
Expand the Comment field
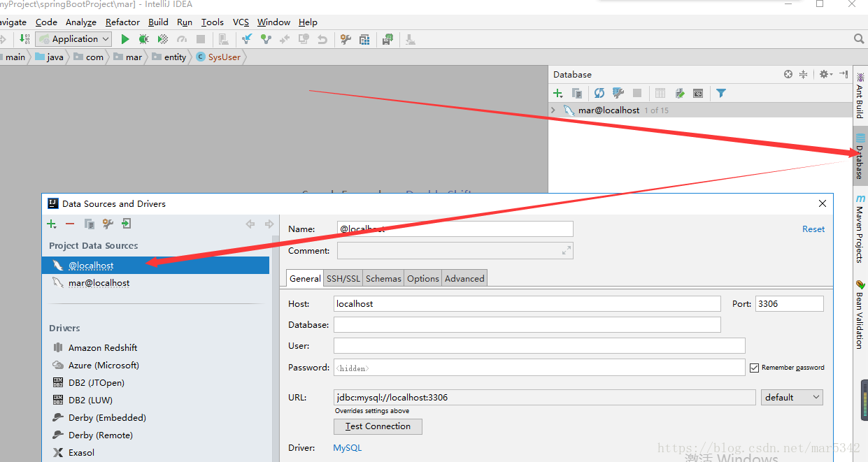point(567,250)
